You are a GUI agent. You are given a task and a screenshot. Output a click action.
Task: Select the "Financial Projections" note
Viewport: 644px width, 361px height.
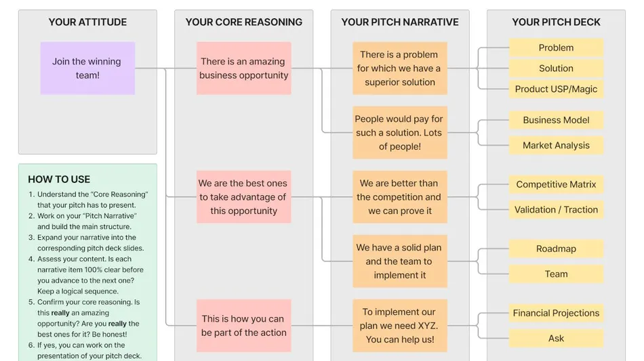click(556, 314)
